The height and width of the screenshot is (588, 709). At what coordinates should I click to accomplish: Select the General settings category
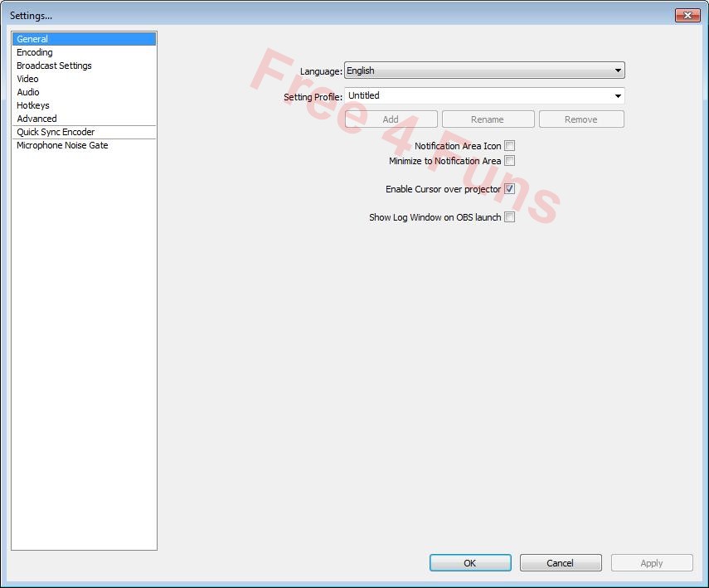pyautogui.click(x=32, y=39)
